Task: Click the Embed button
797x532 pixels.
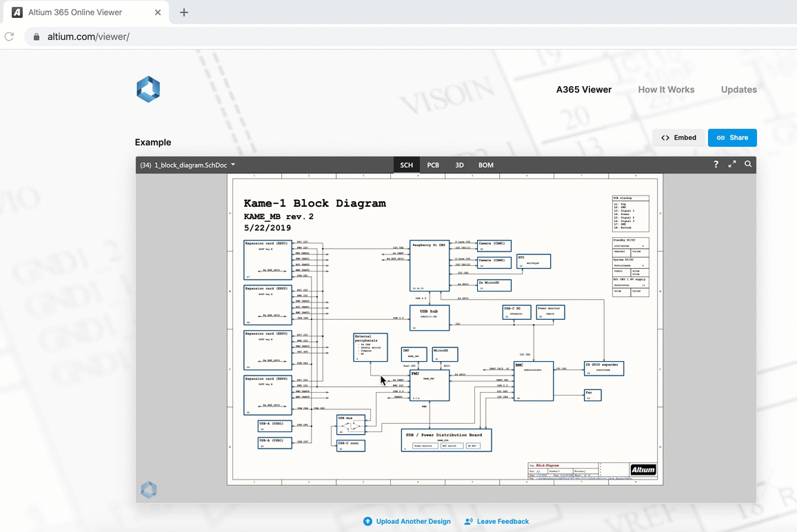Action: 678,138
